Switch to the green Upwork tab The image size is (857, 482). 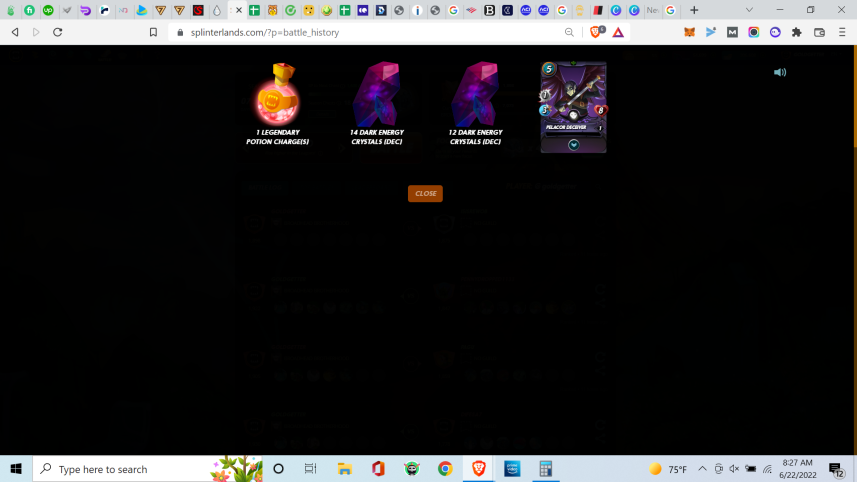click(x=48, y=10)
